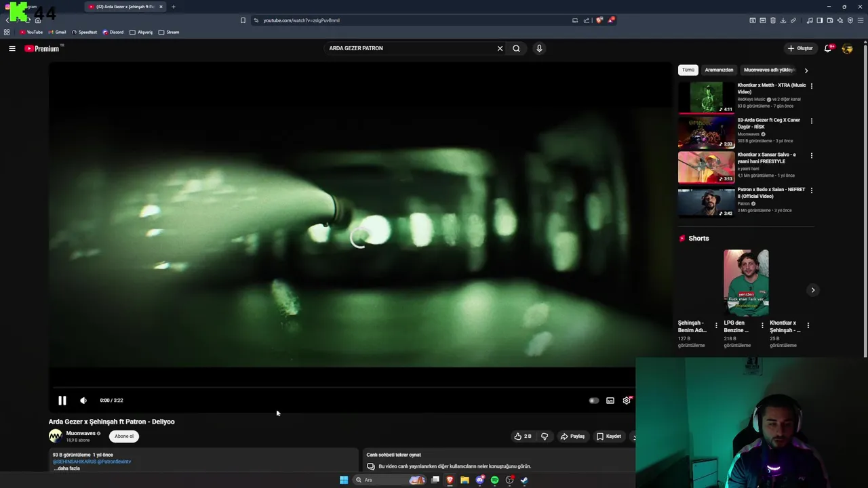Image resolution: width=868 pixels, height=488 pixels.
Task: Open Alışveriş bookmark folder
Action: [x=141, y=32]
